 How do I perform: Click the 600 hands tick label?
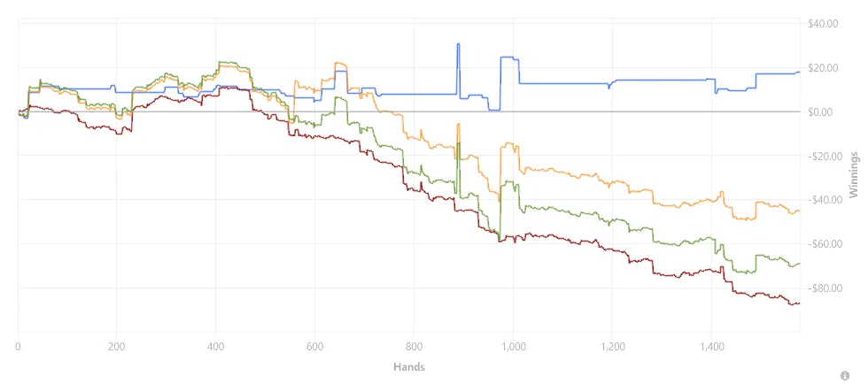[314, 348]
